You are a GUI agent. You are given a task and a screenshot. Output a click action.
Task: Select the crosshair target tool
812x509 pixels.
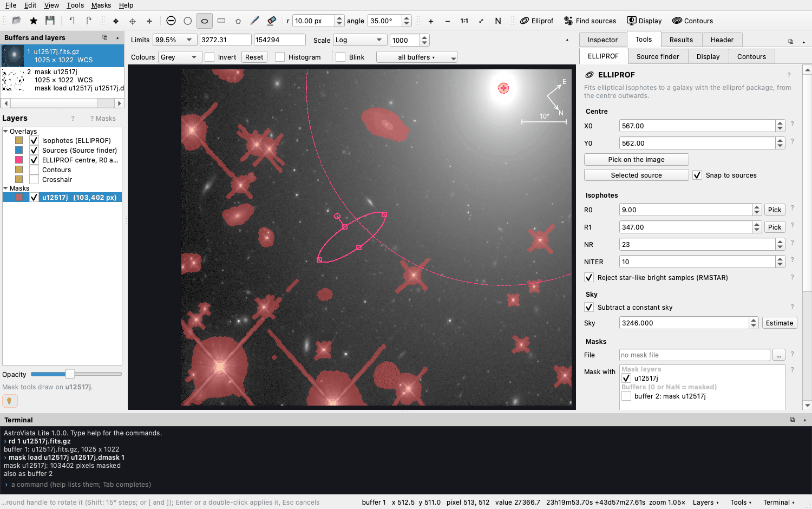(x=133, y=21)
